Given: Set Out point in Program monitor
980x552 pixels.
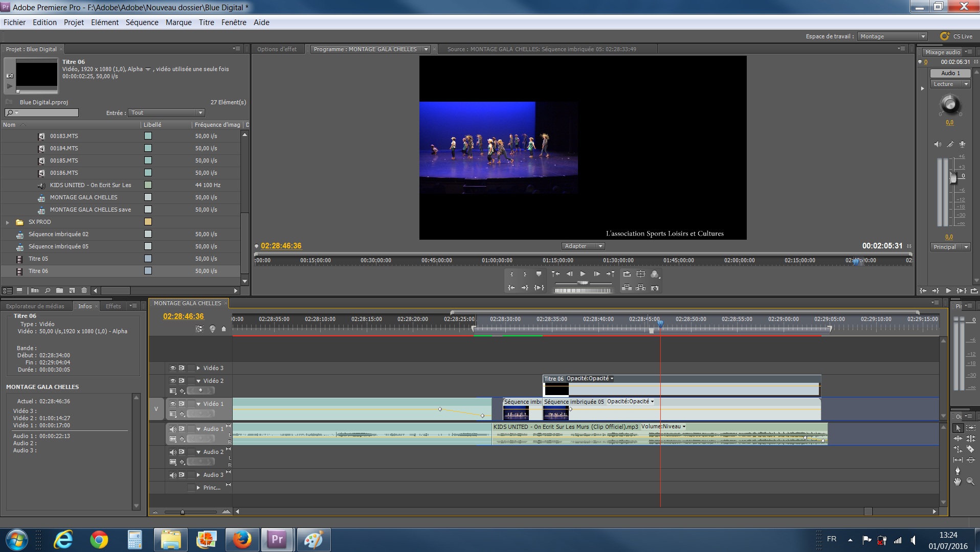Looking at the screenshot, I should coord(525,274).
